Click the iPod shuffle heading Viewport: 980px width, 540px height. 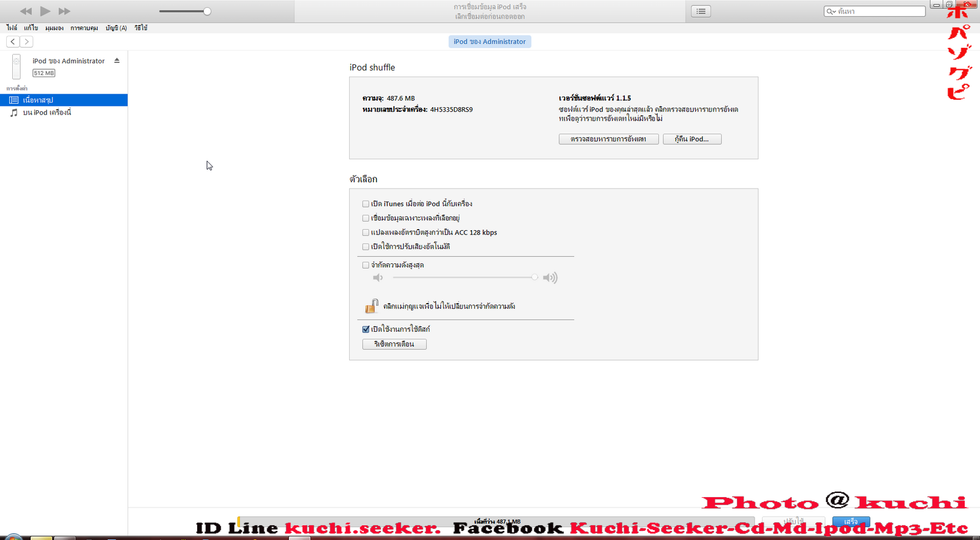(372, 67)
